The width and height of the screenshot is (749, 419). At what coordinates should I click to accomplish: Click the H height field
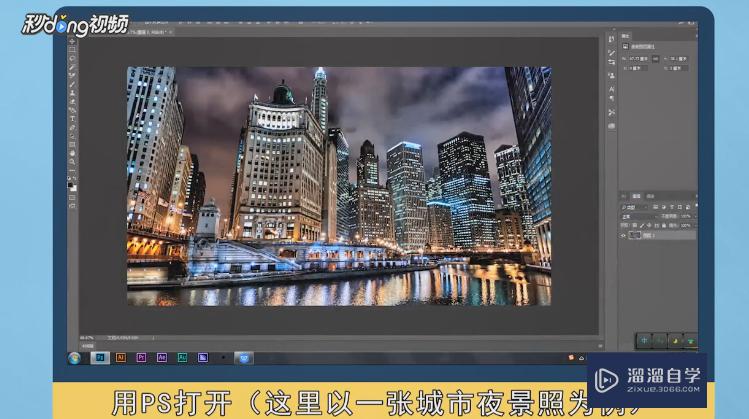676,59
